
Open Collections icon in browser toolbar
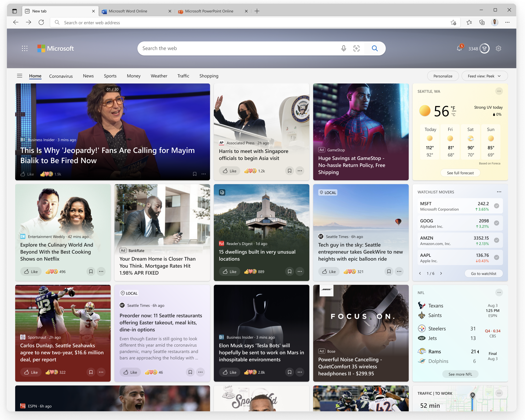[482, 23]
